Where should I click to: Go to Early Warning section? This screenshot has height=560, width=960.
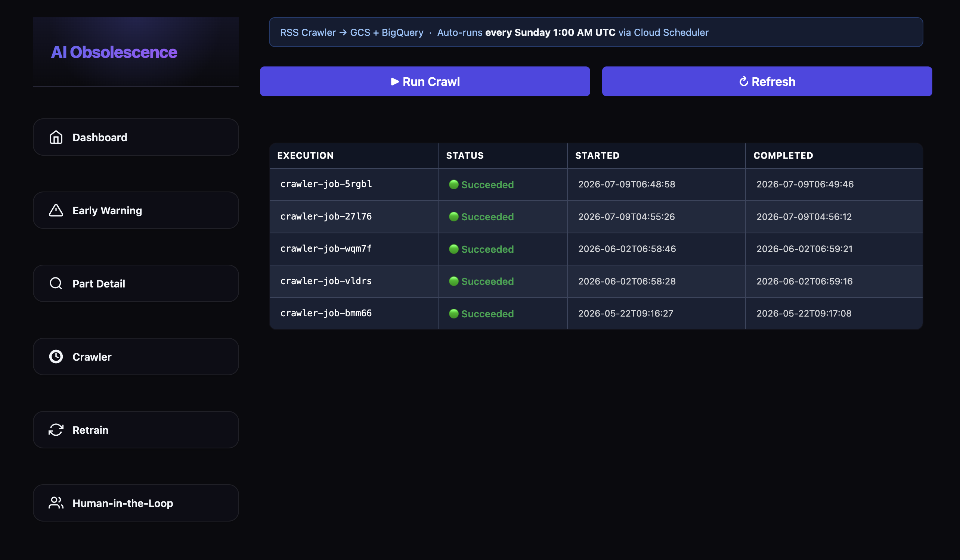(136, 210)
